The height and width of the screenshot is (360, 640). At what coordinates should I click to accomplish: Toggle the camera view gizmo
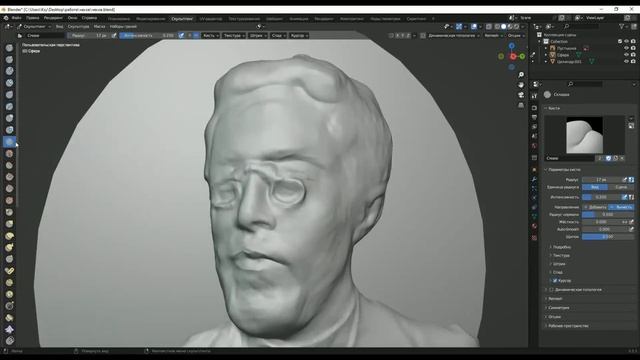point(521,95)
